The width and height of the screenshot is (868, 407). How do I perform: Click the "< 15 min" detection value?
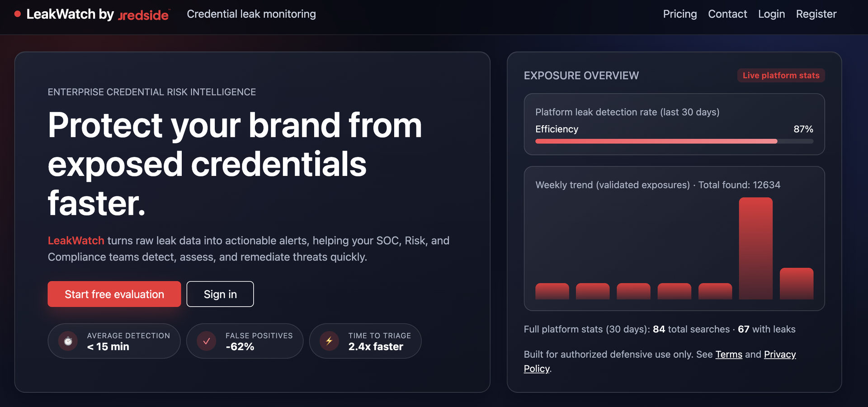[108, 347]
